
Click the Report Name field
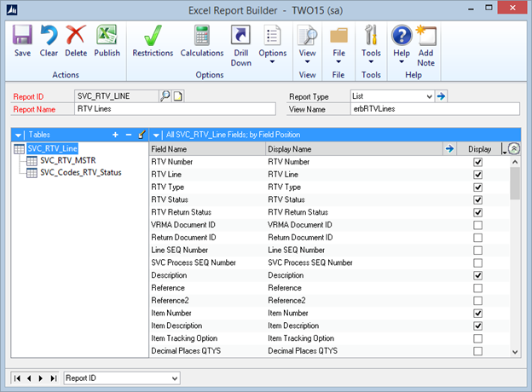(x=175, y=109)
